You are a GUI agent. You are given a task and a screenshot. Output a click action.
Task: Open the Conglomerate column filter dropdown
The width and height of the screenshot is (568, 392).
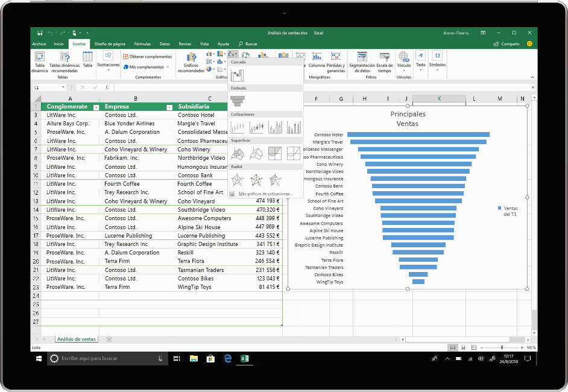(96, 107)
